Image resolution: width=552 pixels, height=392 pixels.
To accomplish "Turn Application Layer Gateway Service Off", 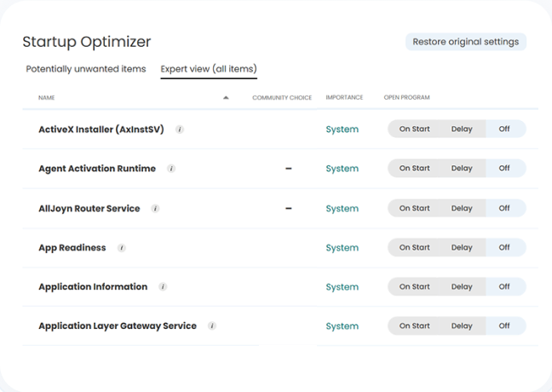I will click(504, 326).
